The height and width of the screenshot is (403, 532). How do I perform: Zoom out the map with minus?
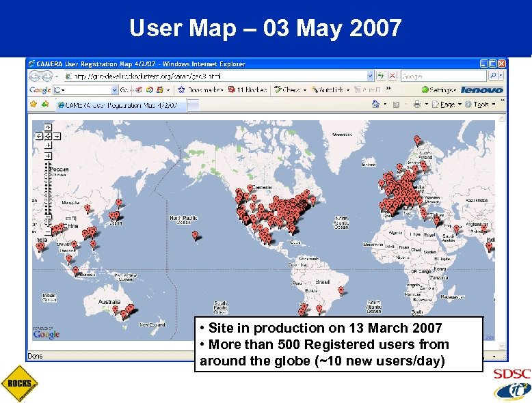click(48, 232)
